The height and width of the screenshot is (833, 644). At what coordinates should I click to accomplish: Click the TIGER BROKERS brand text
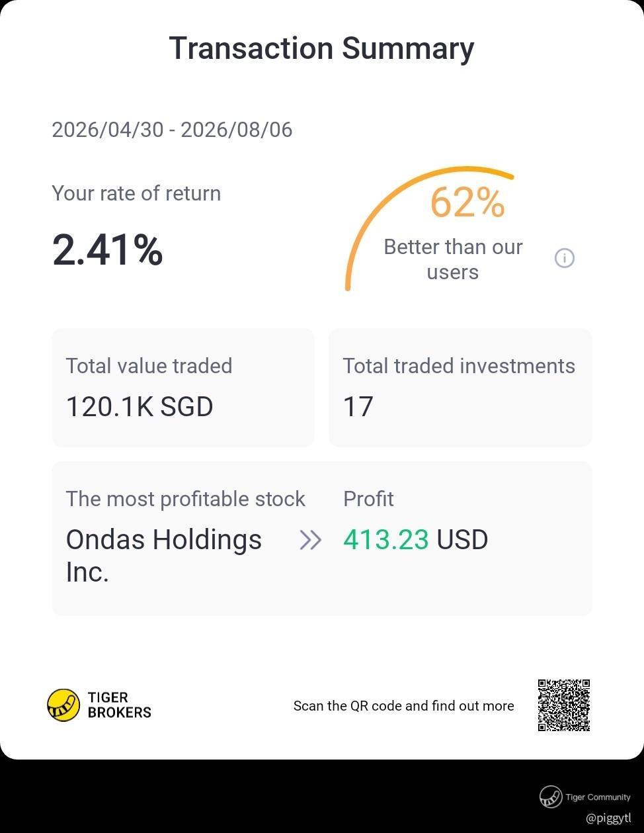click(120, 705)
